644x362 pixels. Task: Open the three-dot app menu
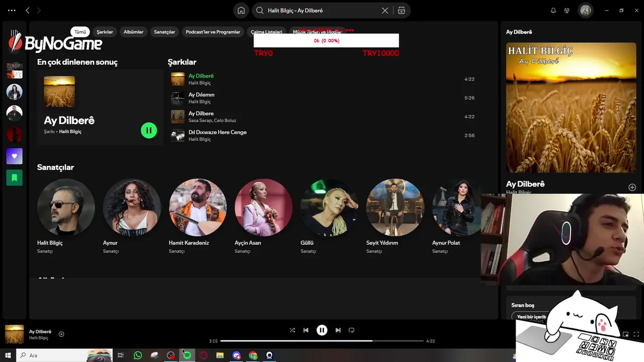[x=12, y=10]
